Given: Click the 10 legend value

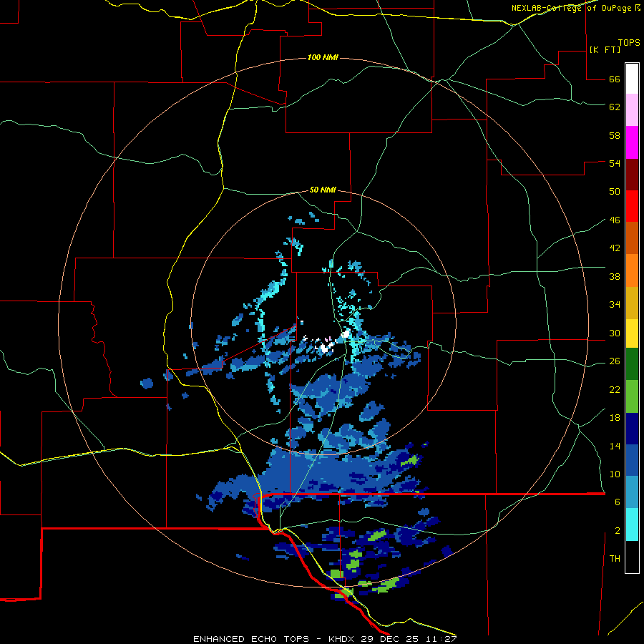Looking at the screenshot, I should tap(615, 474).
